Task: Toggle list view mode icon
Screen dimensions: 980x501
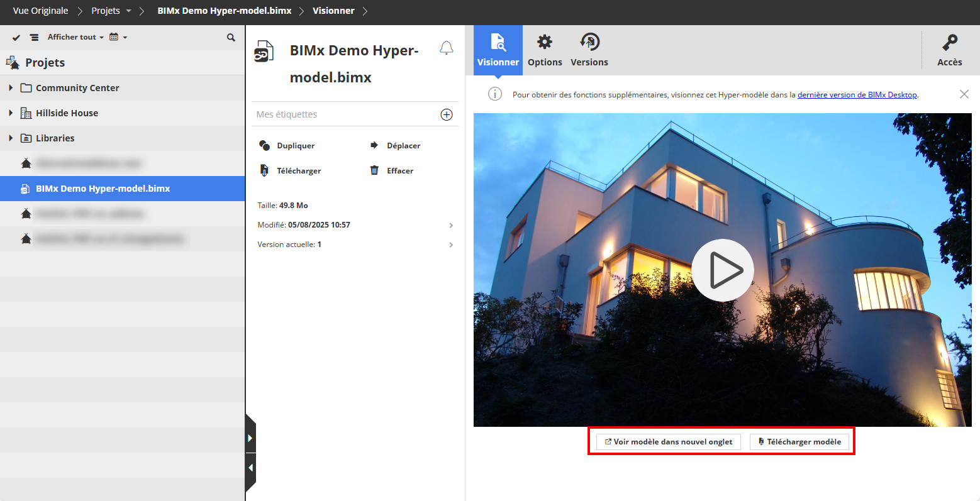Action: 34,38
